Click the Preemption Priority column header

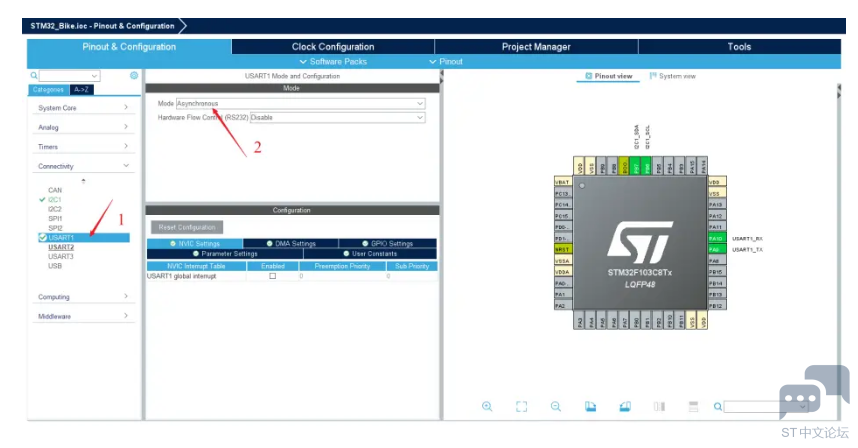click(342, 266)
